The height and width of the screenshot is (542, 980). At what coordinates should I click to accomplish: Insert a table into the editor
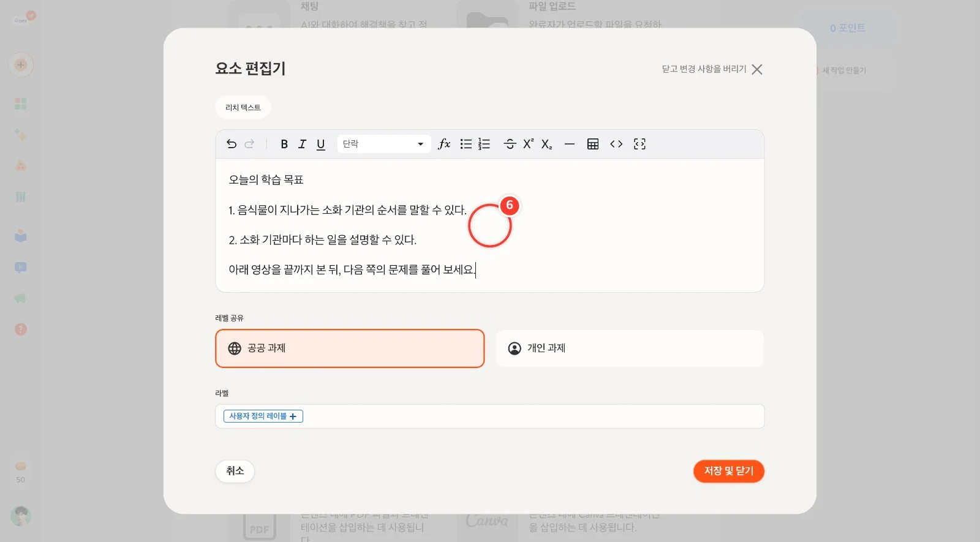(x=593, y=144)
